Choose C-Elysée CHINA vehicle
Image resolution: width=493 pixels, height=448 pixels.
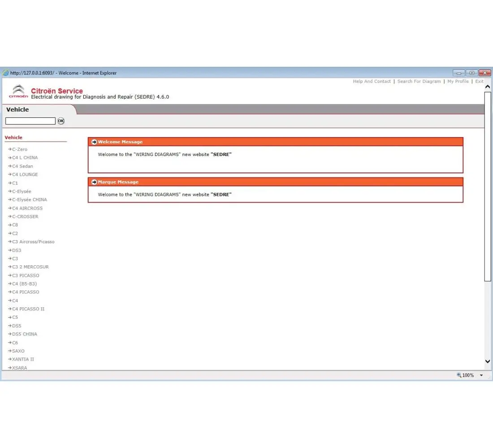coord(29,200)
